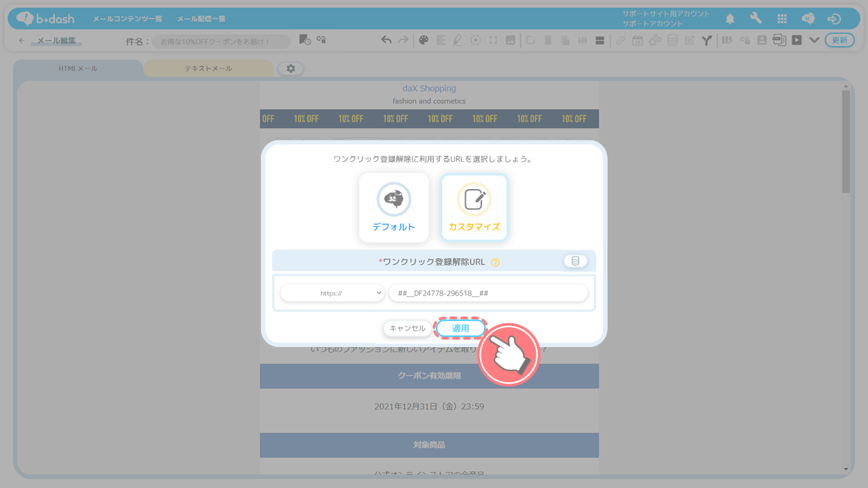Click the timed file icon beside subject
This screenshot has width=868, height=488.
pyautogui.click(x=304, y=40)
